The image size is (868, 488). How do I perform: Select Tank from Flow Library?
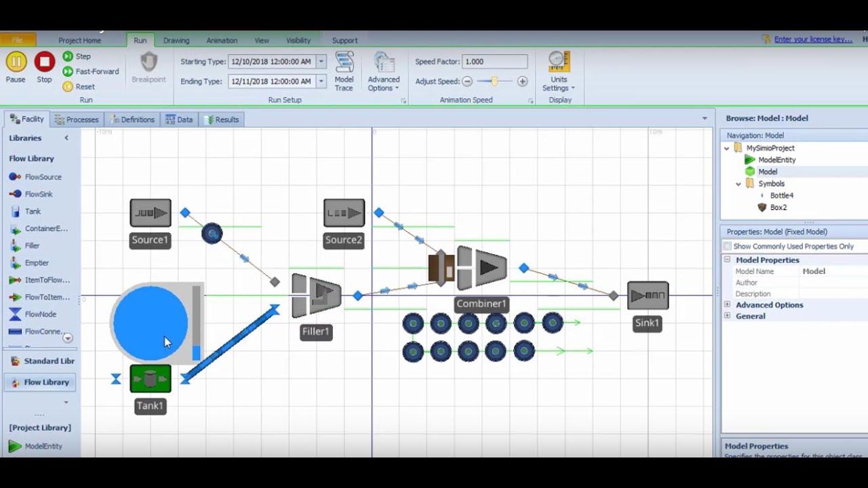coord(25,211)
